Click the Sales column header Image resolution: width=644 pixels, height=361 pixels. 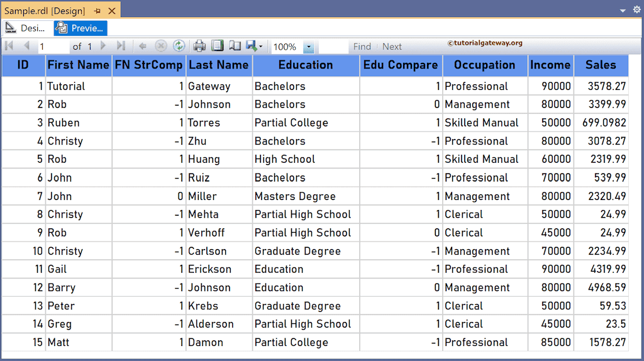pyautogui.click(x=601, y=65)
